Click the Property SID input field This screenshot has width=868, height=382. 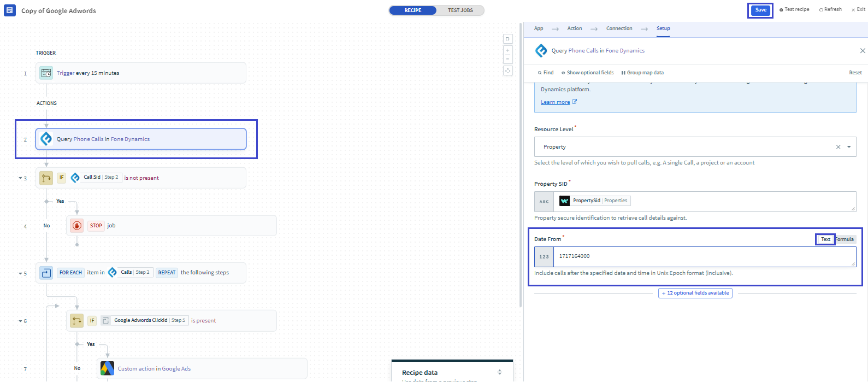point(705,201)
